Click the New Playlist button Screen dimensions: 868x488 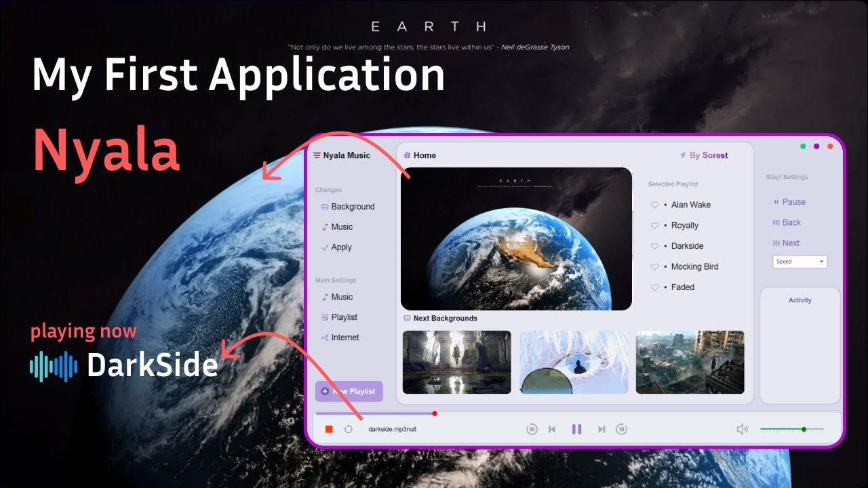point(349,391)
